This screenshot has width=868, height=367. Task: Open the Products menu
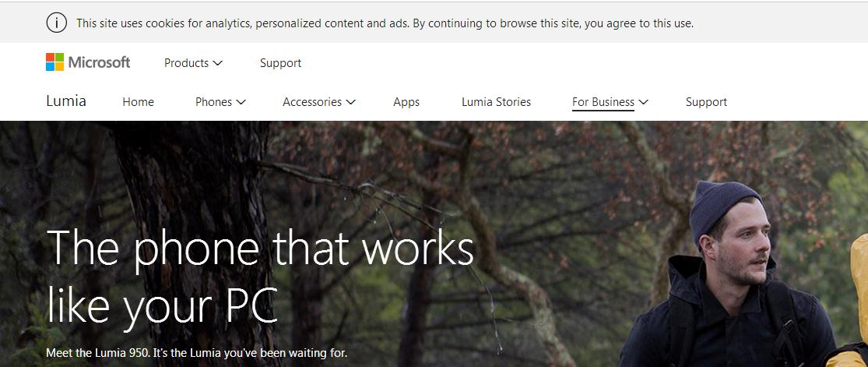coord(193,63)
